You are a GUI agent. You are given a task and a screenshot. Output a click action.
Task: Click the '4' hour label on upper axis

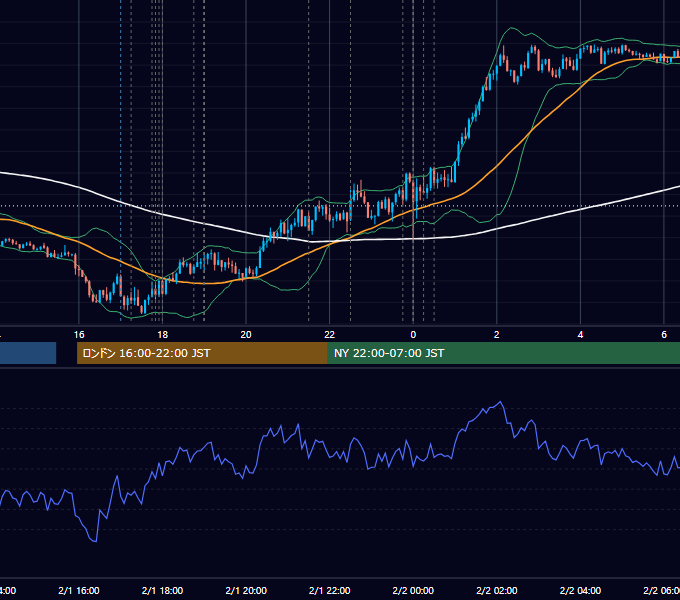point(580,335)
